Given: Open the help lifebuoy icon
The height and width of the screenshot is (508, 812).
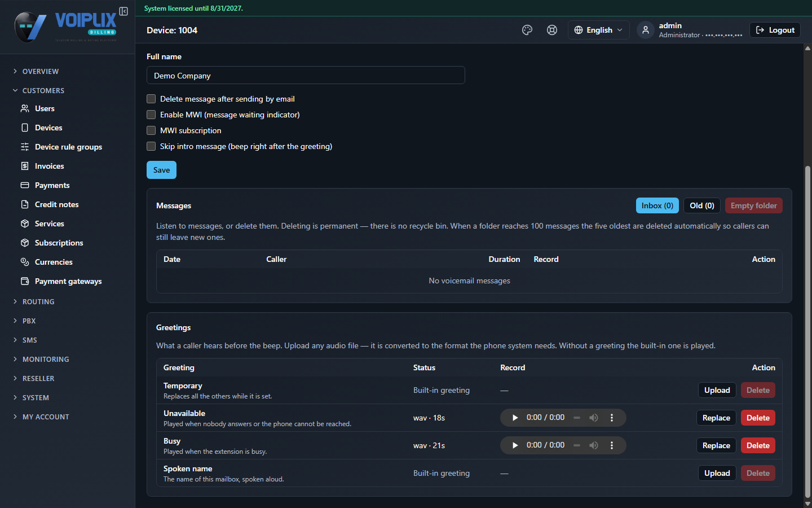Looking at the screenshot, I should (x=552, y=30).
